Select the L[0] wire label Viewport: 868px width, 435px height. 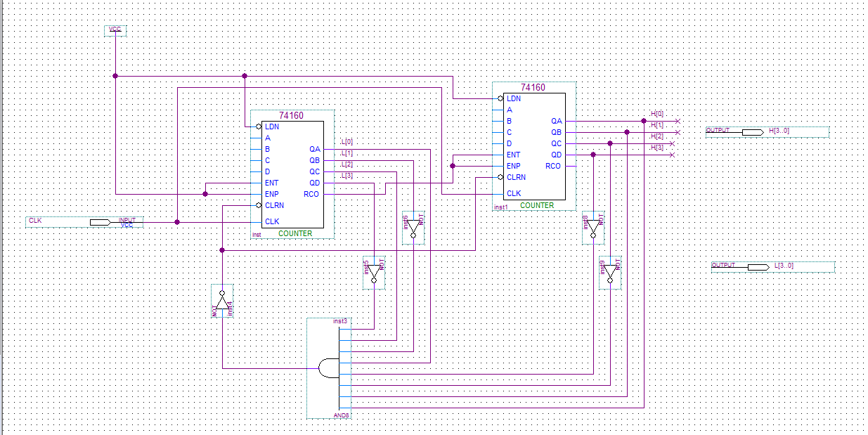(347, 142)
